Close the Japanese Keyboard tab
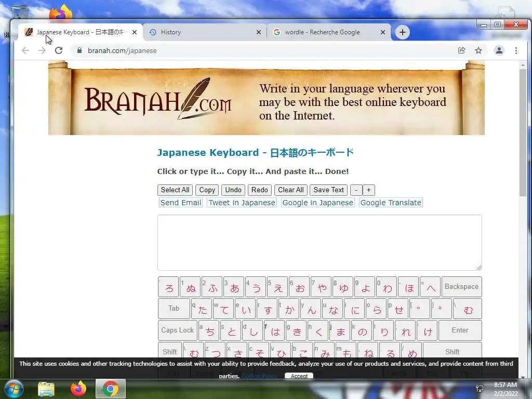Viewport: 532px width, 399px height. [135, 32]
